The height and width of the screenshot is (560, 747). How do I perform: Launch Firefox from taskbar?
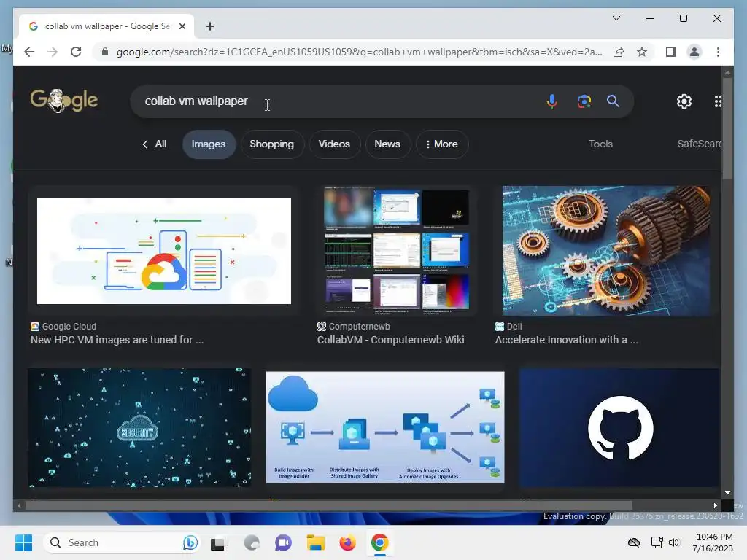click(348, 542)
